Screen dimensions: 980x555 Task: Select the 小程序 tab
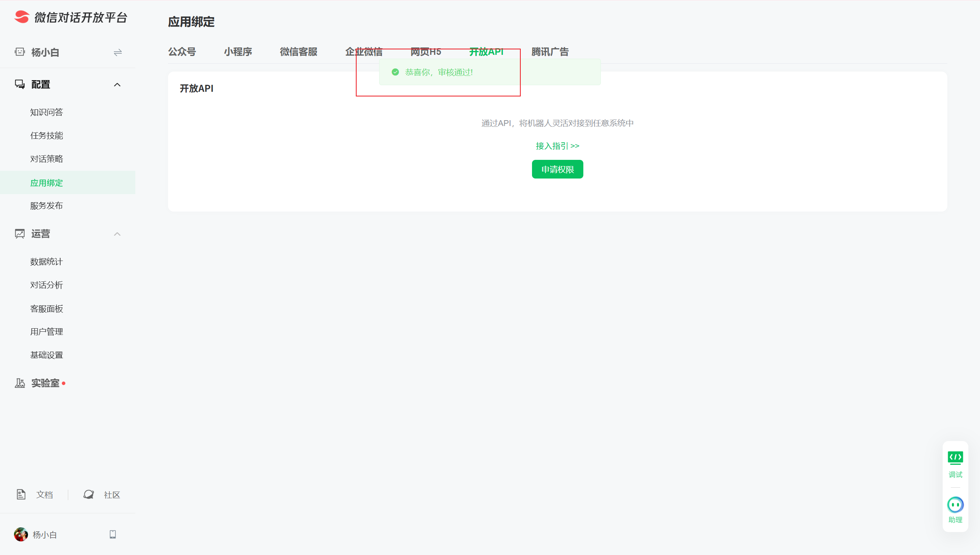pos(238,52)
